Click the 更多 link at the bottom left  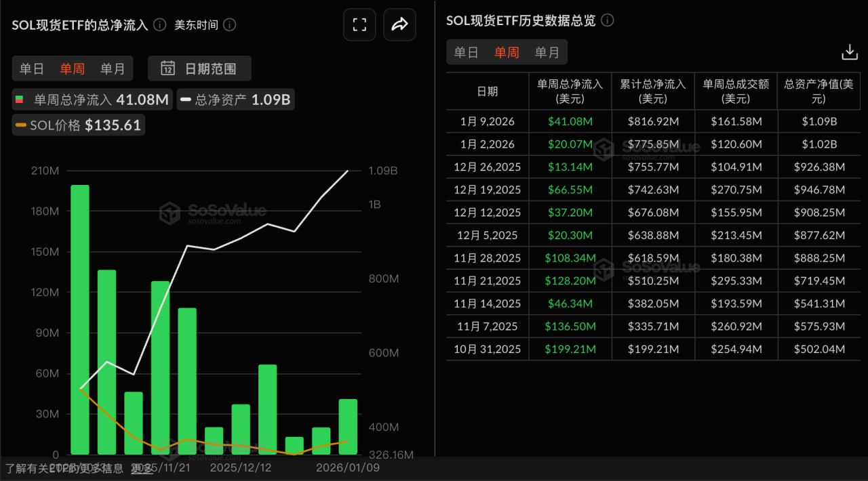(143, 468)
